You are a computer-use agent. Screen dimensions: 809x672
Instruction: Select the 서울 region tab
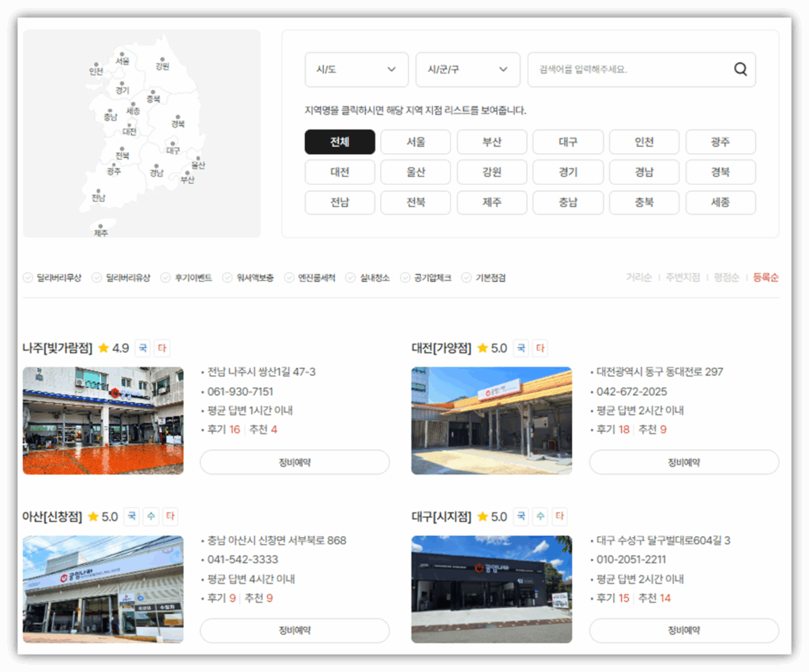[x=416, y=142]
